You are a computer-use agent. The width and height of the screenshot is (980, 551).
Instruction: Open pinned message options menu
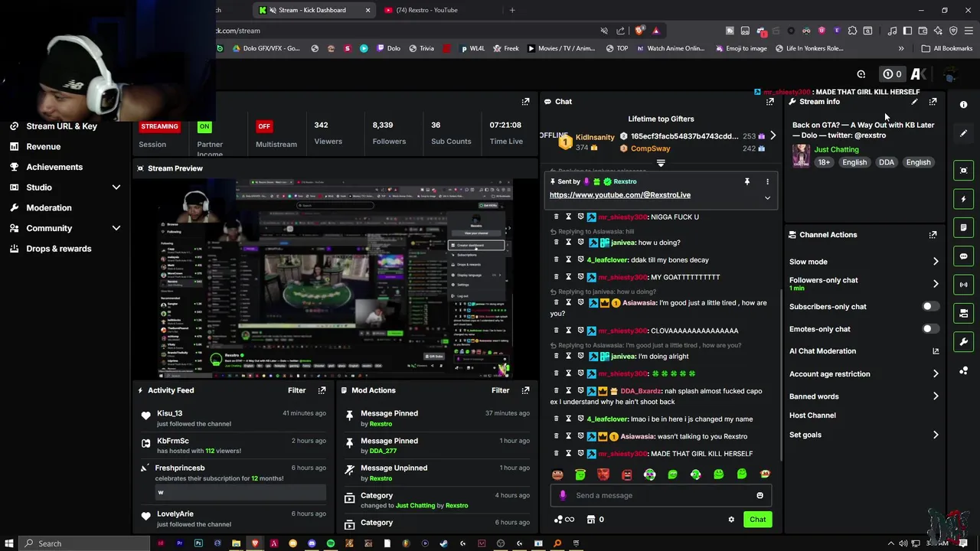[x=767, y=181]
